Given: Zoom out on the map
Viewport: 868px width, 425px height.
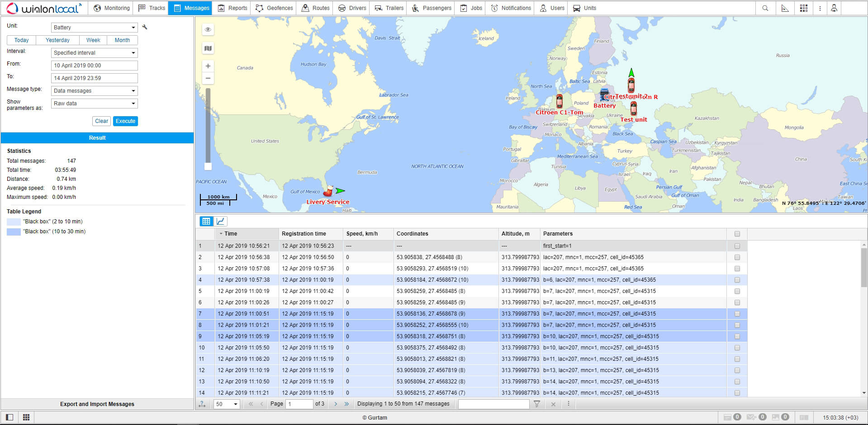Looking at the screenshot, I should (208, 78).
